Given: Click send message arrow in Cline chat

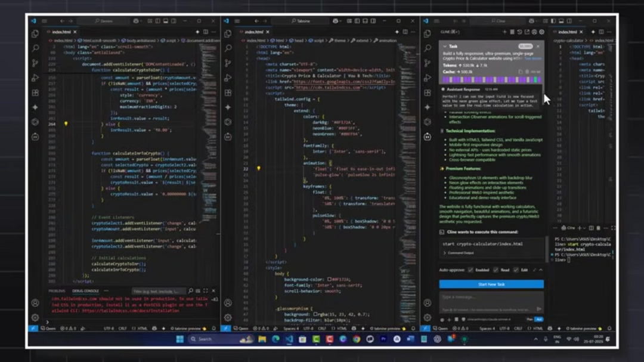Looking at the screenshot, I should coord(539,309).
